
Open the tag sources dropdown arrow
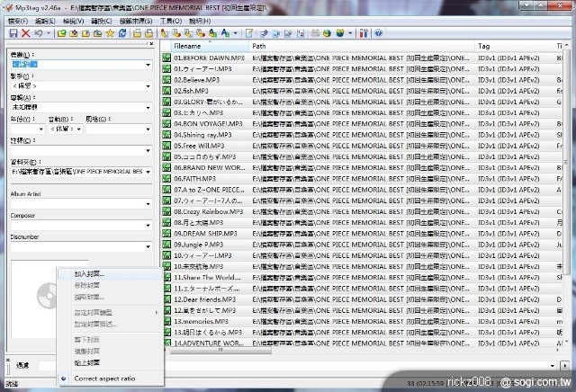click(350, 33)
